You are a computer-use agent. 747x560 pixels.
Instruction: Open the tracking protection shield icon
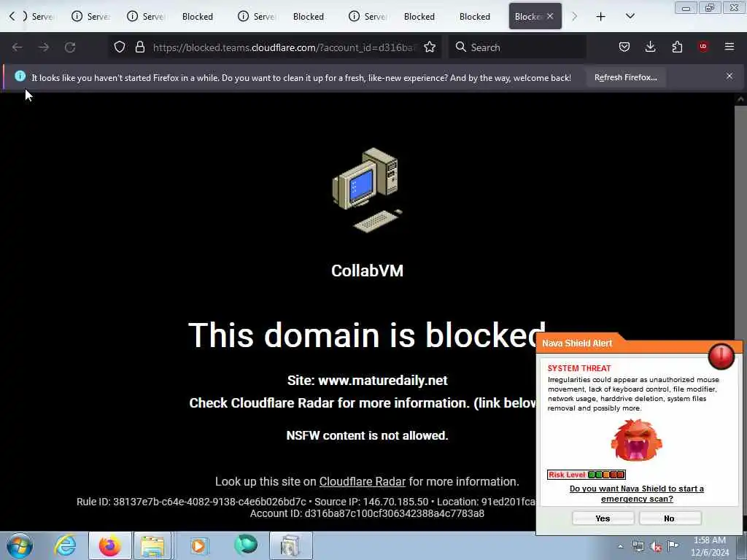(x=120, y=47)
